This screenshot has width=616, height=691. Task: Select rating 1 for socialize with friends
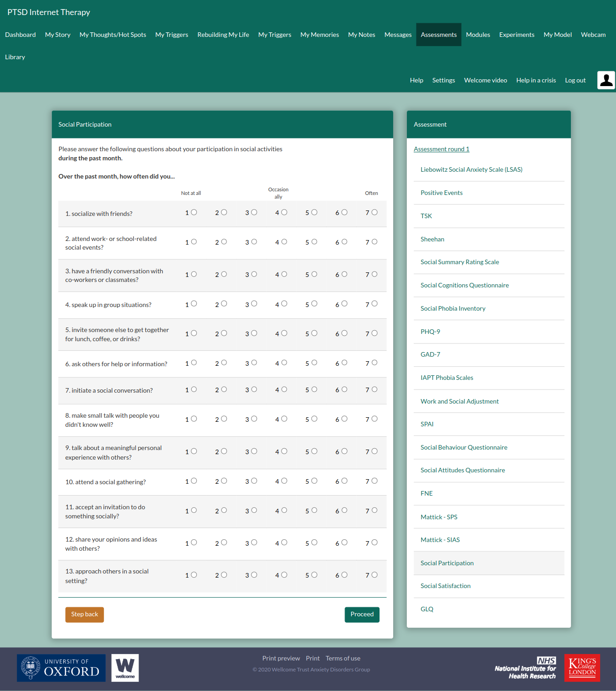click(x=194, y=212)
